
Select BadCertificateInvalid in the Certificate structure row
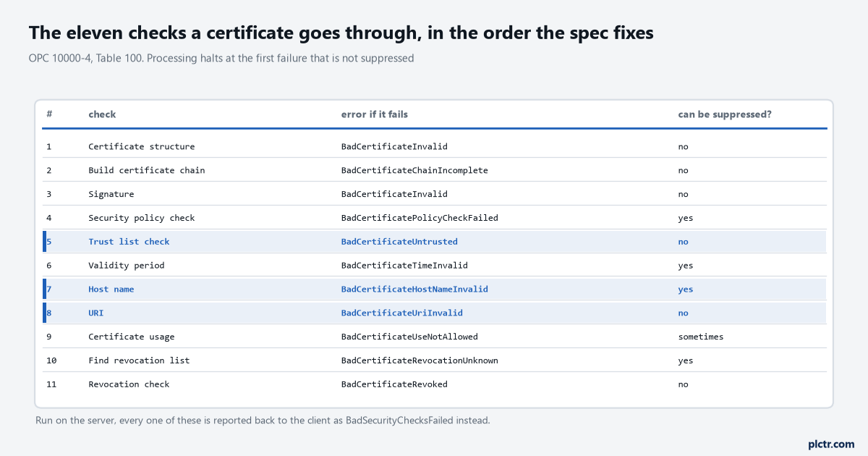(394, 146)
